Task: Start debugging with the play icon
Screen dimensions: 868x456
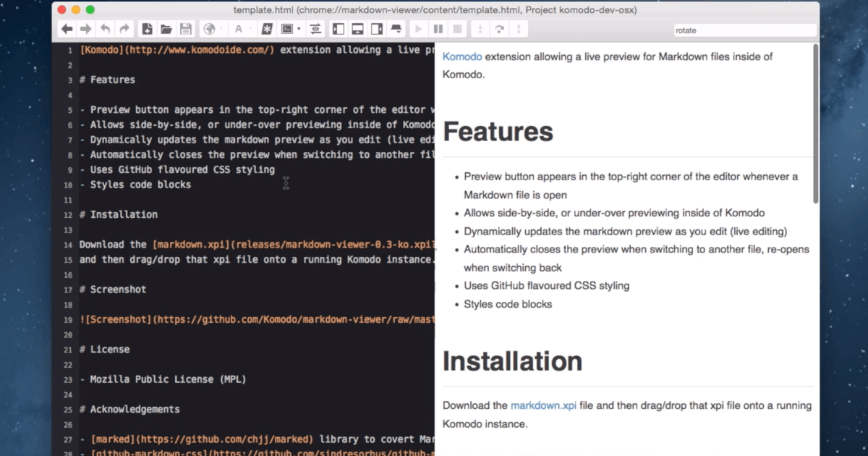Action: click(x=418, y=29)
